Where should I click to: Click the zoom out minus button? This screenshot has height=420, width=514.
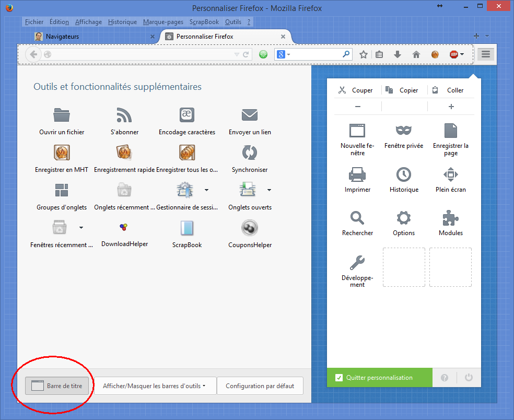click(x=358, y=107)
